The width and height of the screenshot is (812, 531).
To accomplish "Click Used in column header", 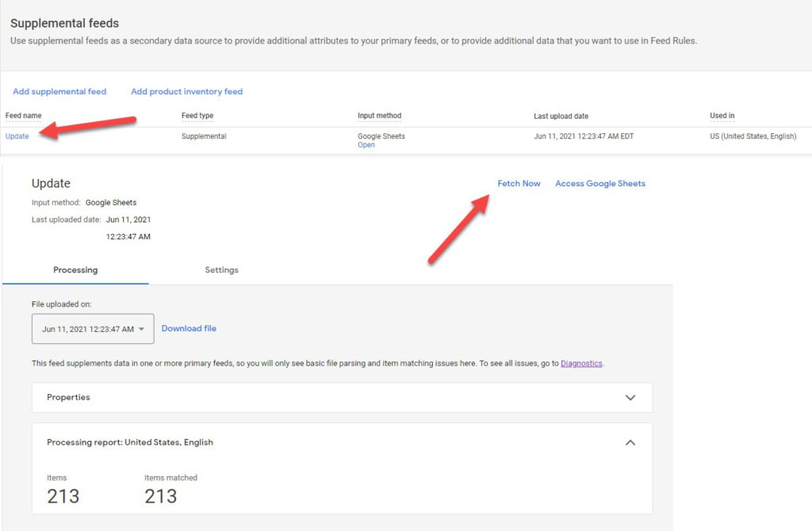I will 722,116.
